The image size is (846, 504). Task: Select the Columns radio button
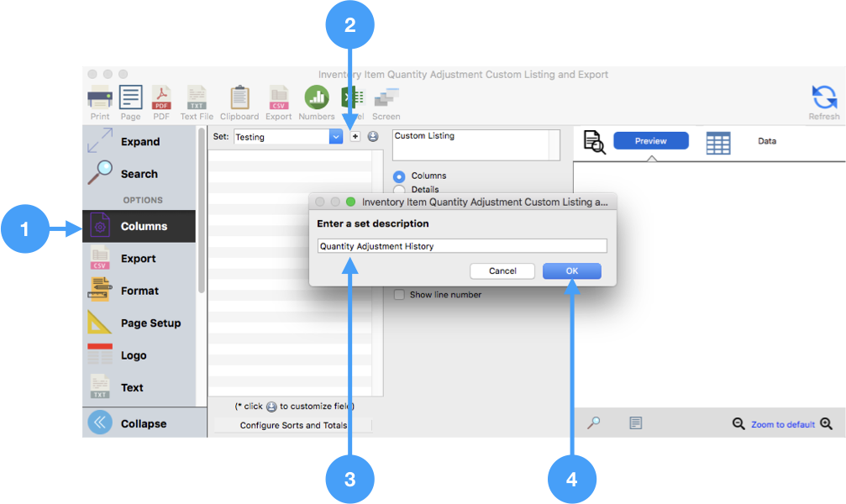click(x=399, y=176)
